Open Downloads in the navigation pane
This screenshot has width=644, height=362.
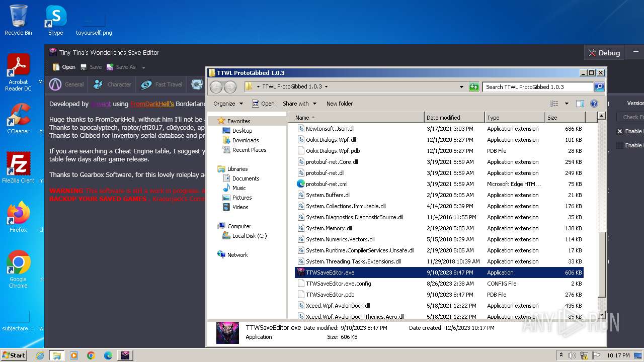pyautogui.click(x=245, y=140)
